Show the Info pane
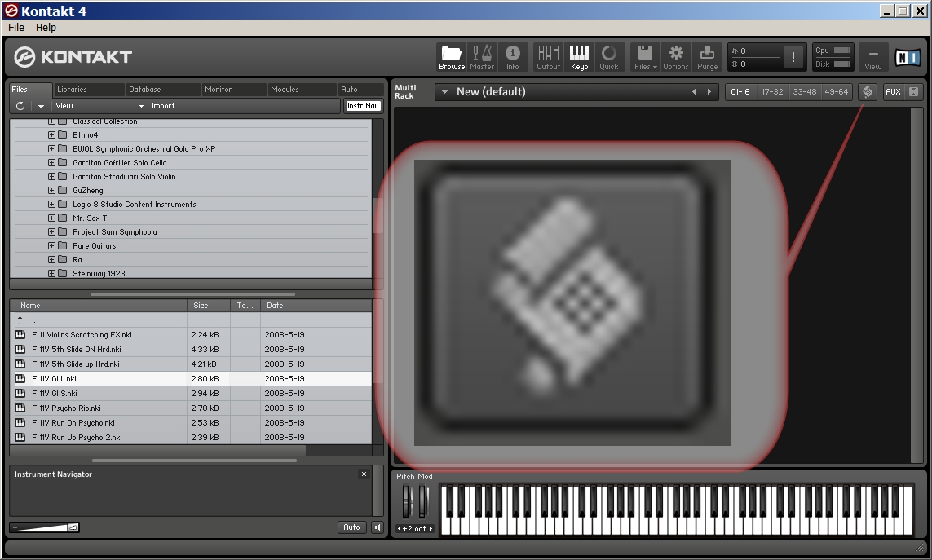932x560 pixels. pos(512,58)
